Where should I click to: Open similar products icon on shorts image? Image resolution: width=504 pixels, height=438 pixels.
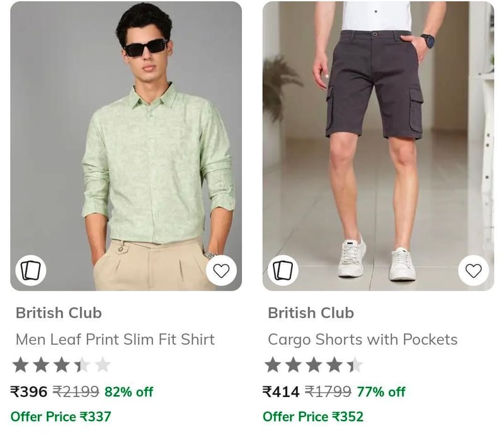(283, 270)
